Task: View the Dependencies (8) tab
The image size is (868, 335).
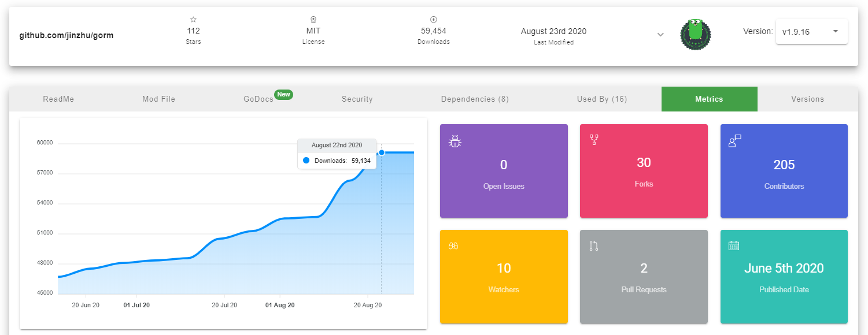Action: coord(475,99)
